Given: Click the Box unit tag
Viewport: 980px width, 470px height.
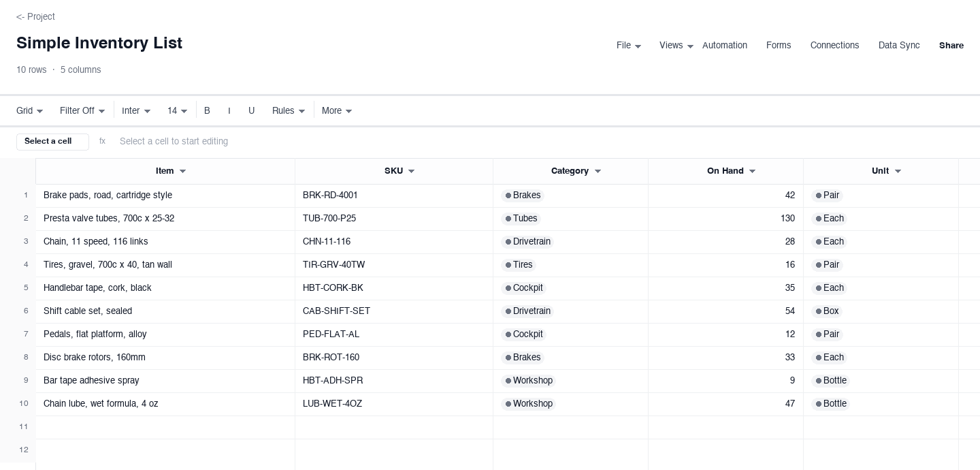Looking at the screenshot, I should 827,311.
